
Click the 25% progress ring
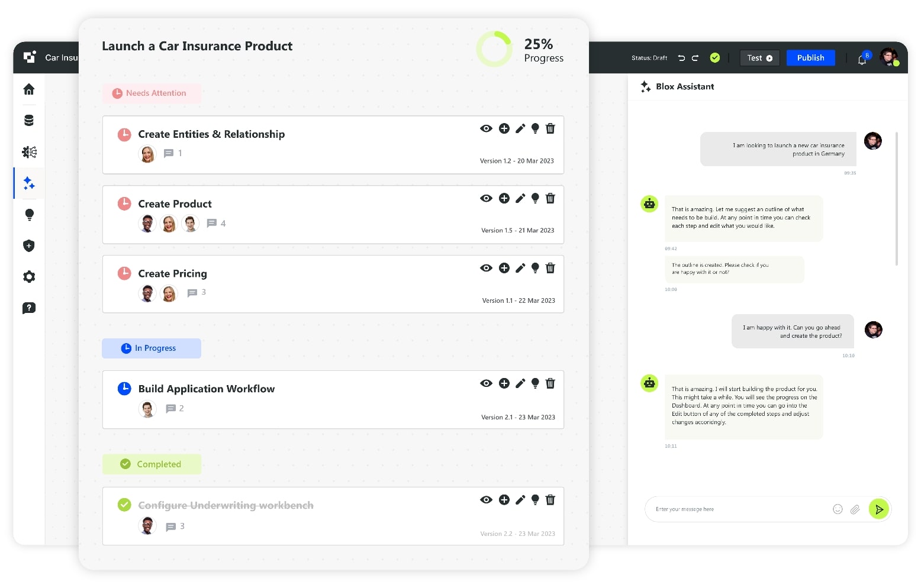[494, 49]
